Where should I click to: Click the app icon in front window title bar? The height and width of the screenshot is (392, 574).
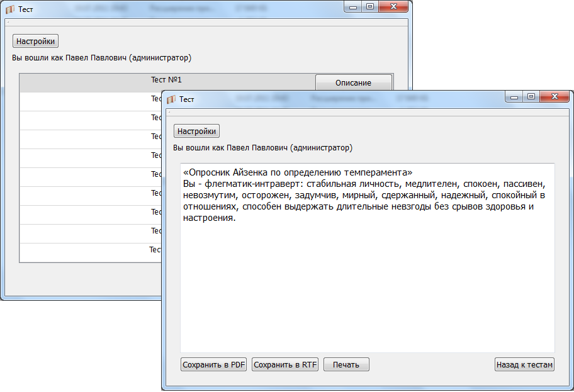(171, 99)
